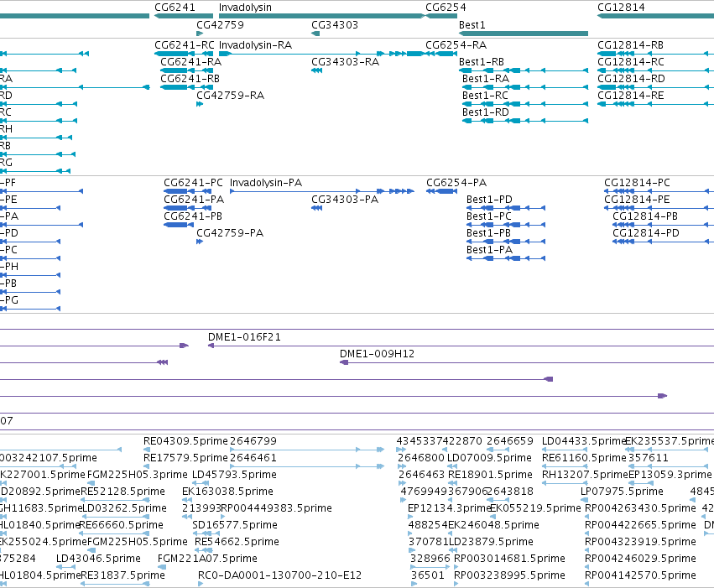The width and height of the screenshot is (714, 588).
Task: Click CG12814-RC transcript label
Action: point(631,62)
